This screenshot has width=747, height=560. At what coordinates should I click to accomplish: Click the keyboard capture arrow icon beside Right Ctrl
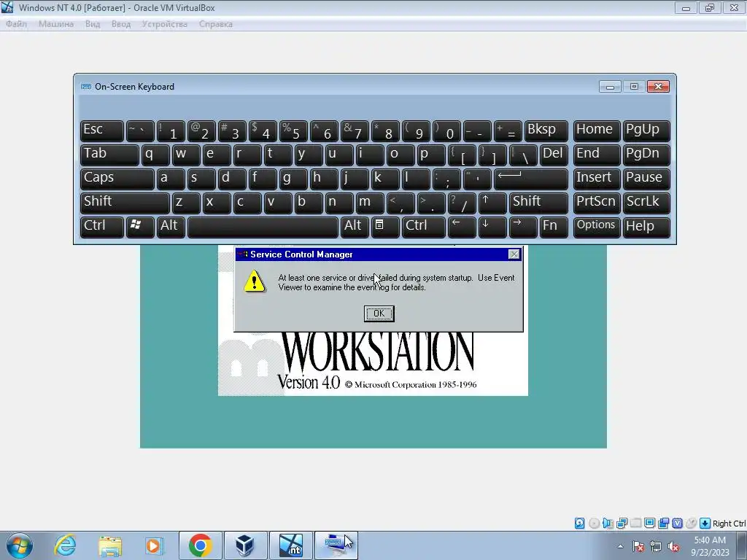coord(705,524)
